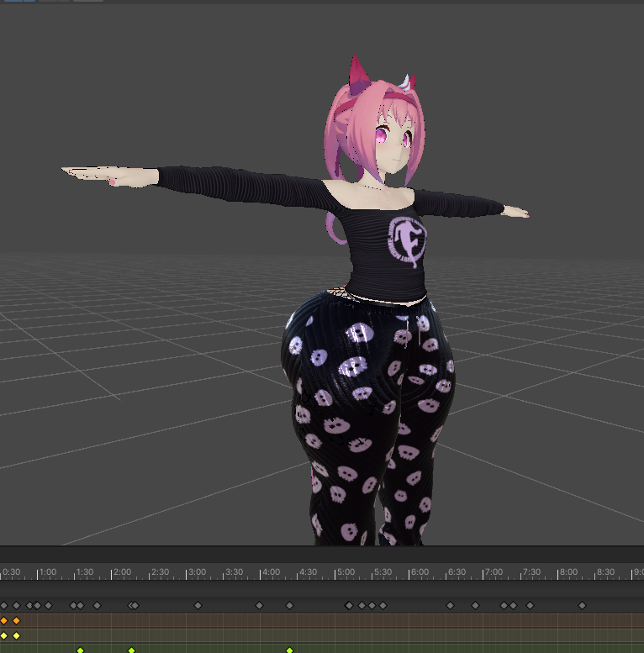Click the 5:30 label on timeline ruler
Screen dimensions: 644x653
pyautogui.click(x=383, y=571)
